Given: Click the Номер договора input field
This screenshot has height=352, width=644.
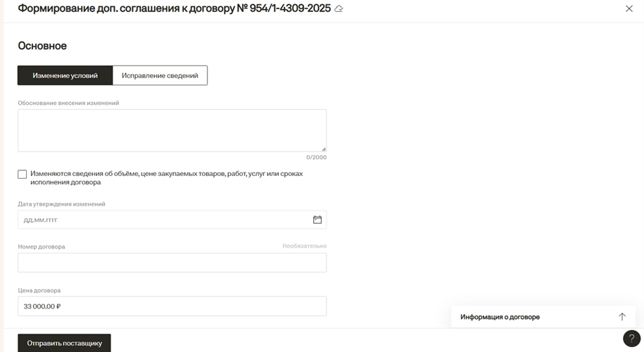Looking at the screenshot, I should click(172, 263).
